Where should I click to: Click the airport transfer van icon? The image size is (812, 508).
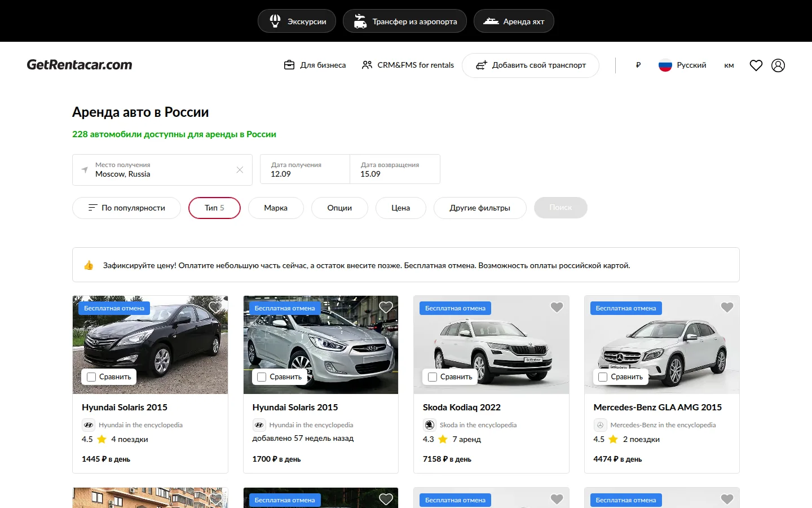[360, 21]
